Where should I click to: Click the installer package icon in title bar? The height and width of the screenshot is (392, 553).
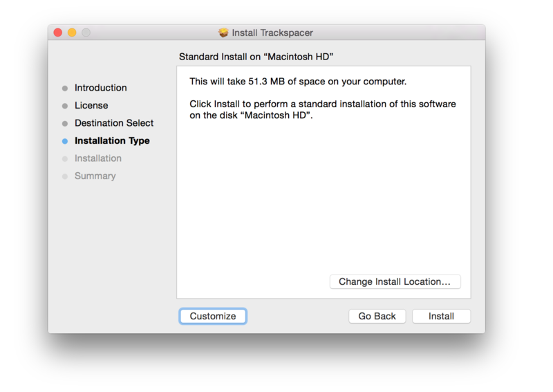(223, 32)
